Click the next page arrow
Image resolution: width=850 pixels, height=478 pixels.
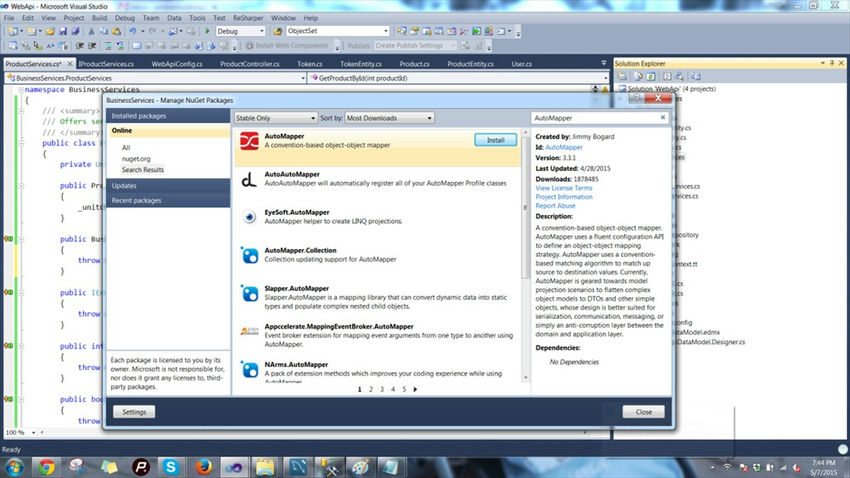[x=415, y=389]
